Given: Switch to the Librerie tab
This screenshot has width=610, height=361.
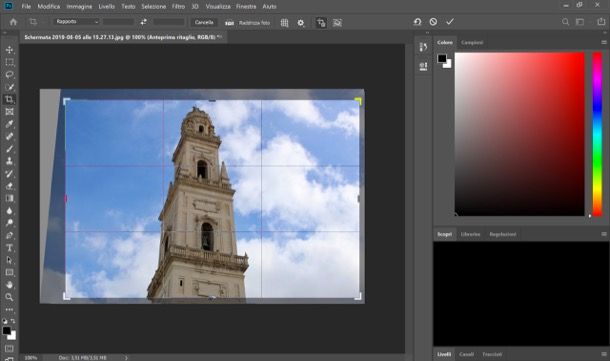Looking at the screenshot, I should coord(470,234).
